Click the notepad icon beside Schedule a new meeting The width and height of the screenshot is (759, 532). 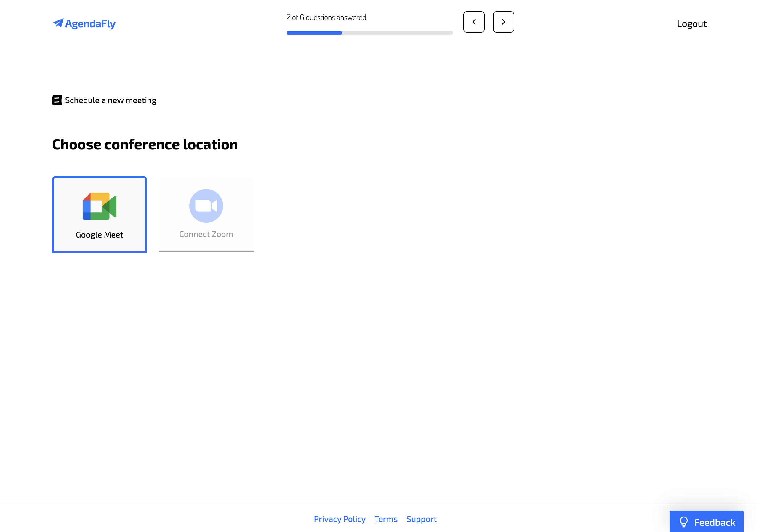[x=57, y=100]
